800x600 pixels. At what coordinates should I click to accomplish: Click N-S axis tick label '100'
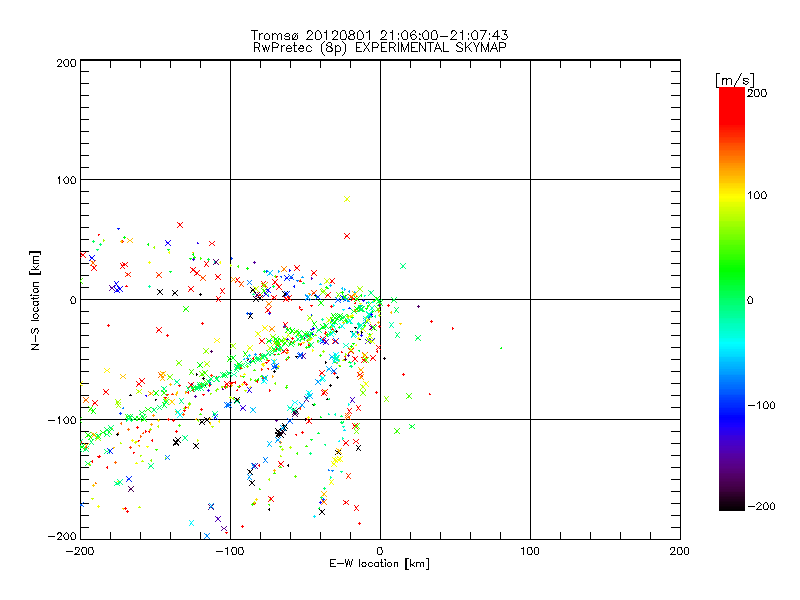[66, 180]
